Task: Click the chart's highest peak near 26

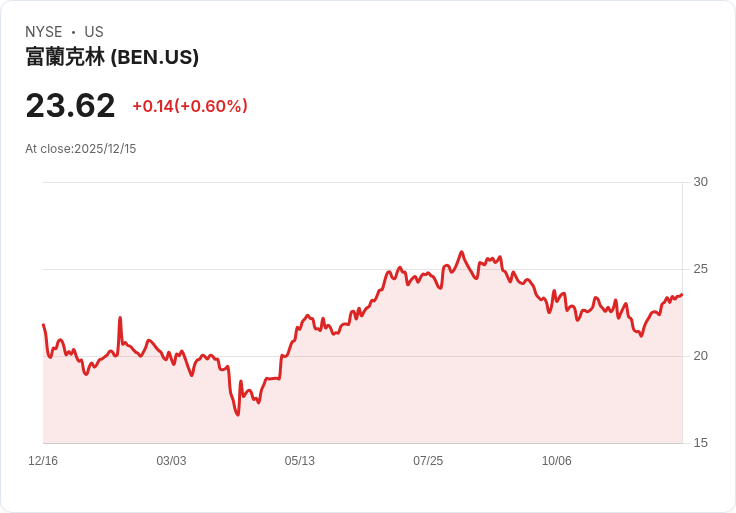Action: (461, 253)
